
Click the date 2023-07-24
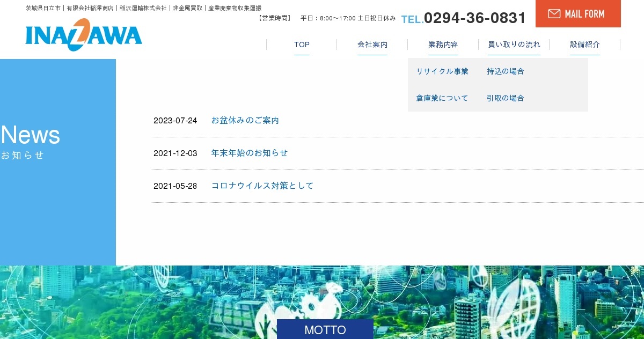pos(175,120)
